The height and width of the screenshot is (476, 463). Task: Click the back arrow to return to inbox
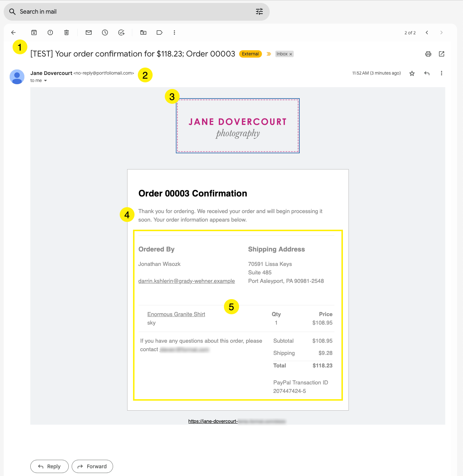[x=14, y=32]
